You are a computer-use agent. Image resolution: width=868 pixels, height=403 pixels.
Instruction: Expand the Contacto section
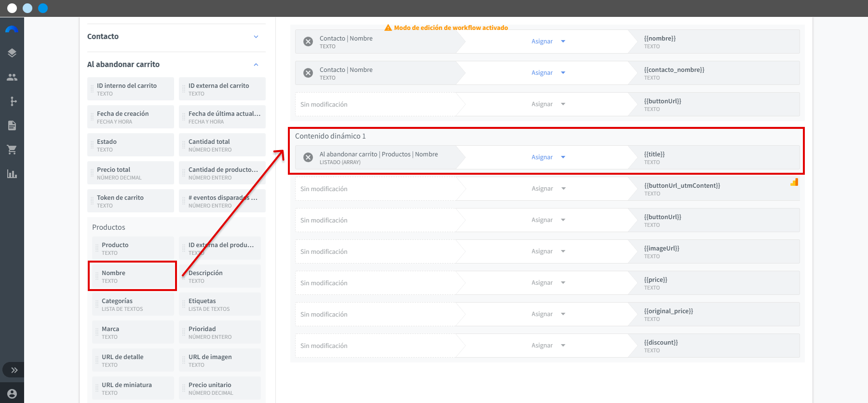tap(256, 37)
